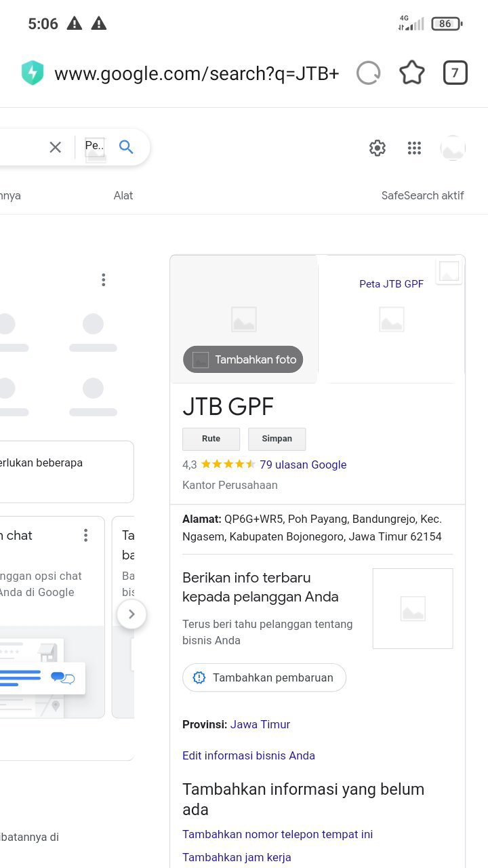Open three-dot menu above placeholder profiles

tap(103, 280)
